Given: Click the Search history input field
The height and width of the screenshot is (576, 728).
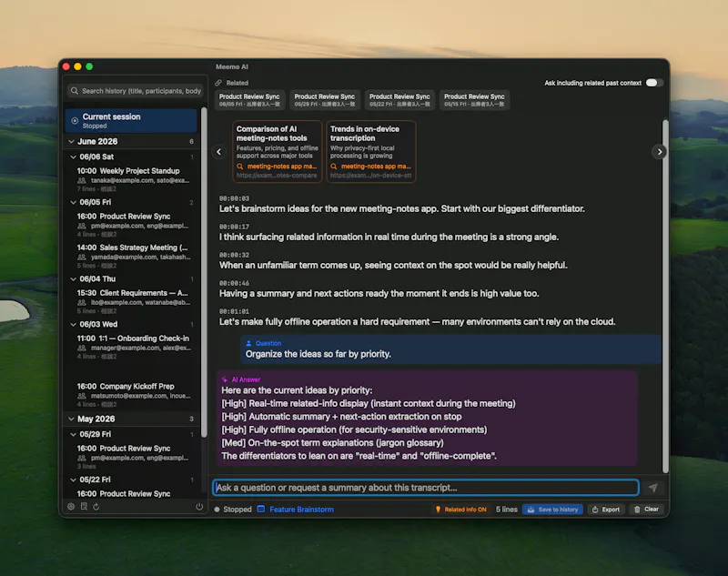Looking at the screenshot, I should [135, 90].
